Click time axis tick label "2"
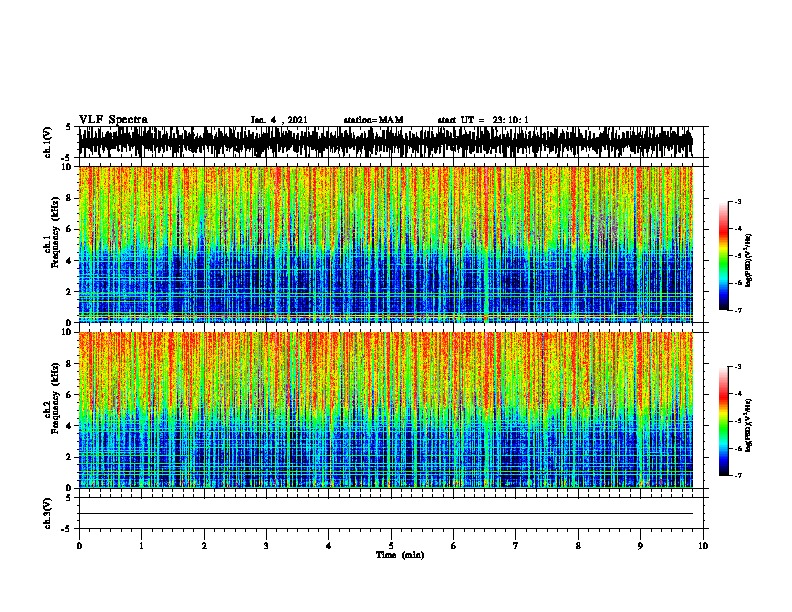Viewport: 792px width, 612px height. click(x=204, y=546)
